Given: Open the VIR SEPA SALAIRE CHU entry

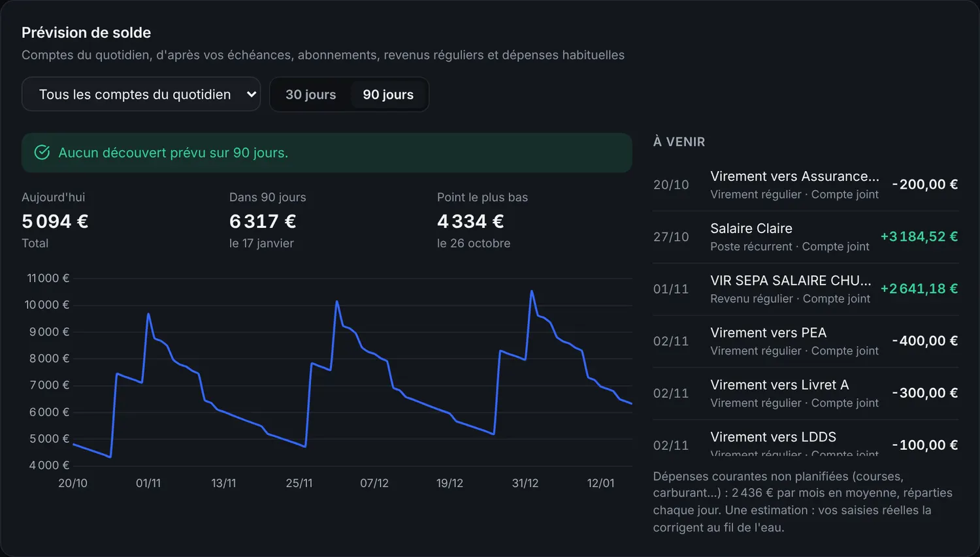Looking at the screenshot, I should click(x=806, y=289).
